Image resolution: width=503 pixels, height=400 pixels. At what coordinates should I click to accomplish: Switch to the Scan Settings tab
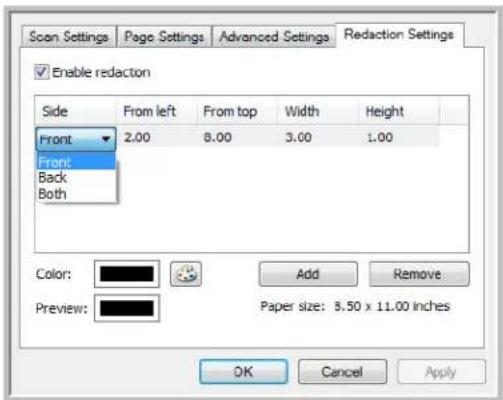pos(69,36)
